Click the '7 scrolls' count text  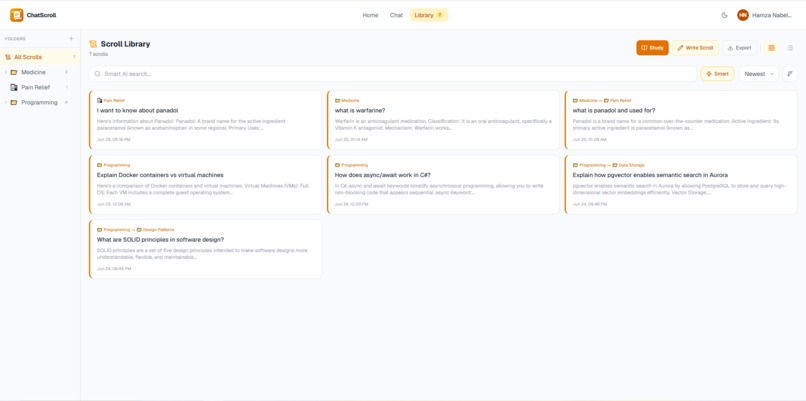click(98, 54)
